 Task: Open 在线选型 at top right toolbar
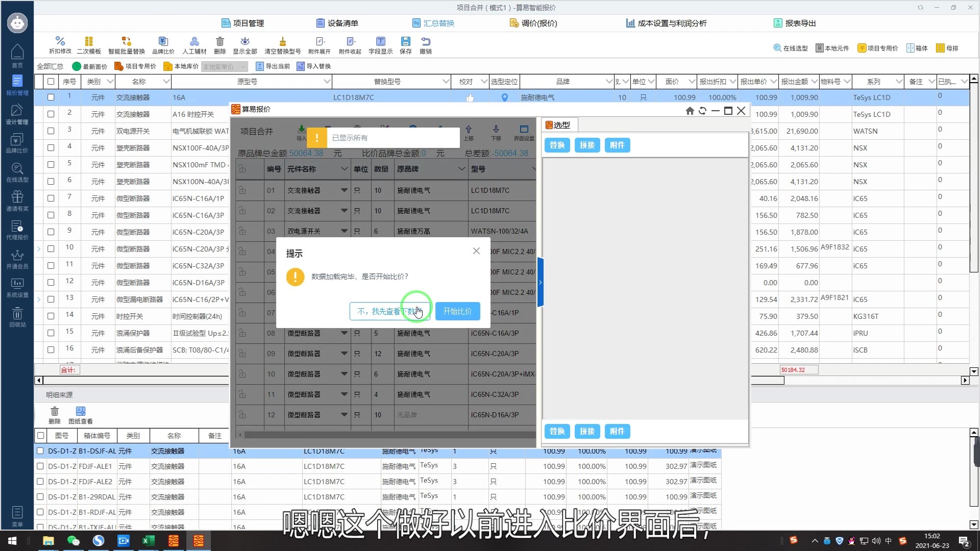pos(791,48)
